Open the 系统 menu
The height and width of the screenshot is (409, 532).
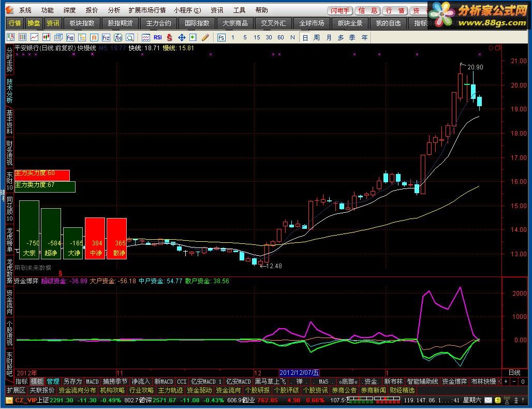[25, 10]
